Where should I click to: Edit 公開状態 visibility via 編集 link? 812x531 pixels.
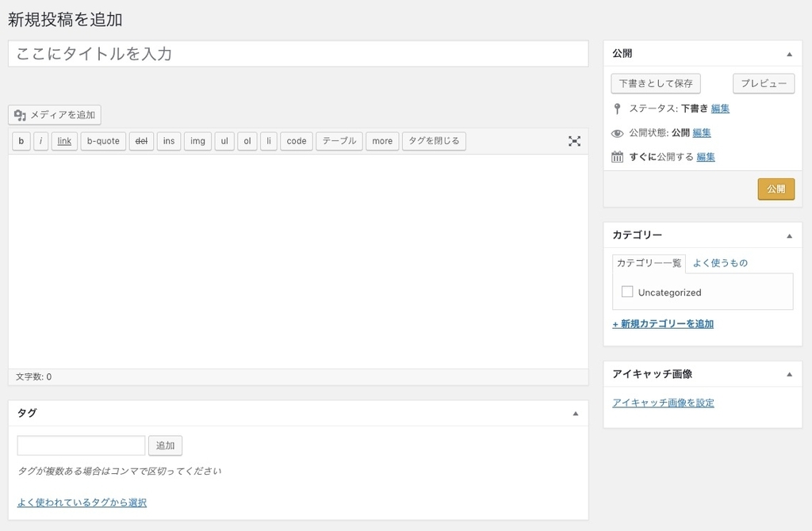[x=702, y=133]
